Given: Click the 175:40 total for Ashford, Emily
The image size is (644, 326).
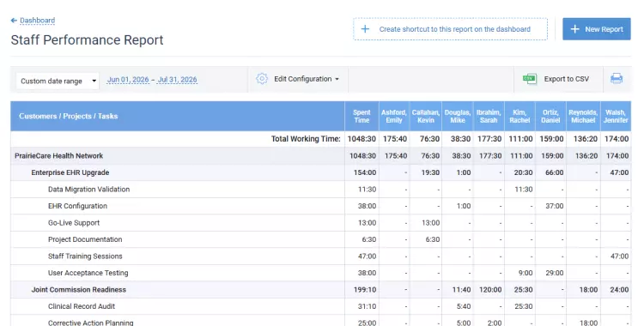Looking at the screenshot, I should 395,139.
